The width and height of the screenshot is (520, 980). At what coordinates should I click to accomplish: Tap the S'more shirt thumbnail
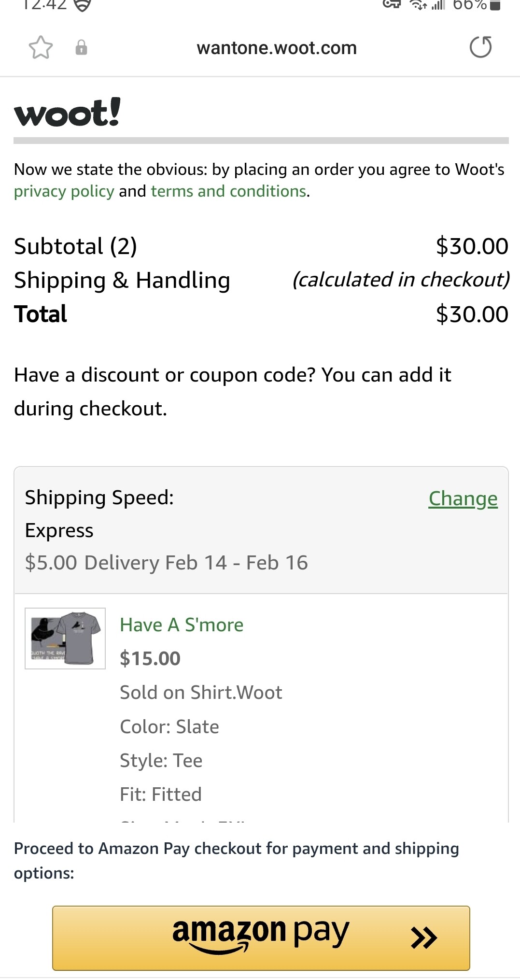[65, 639]
